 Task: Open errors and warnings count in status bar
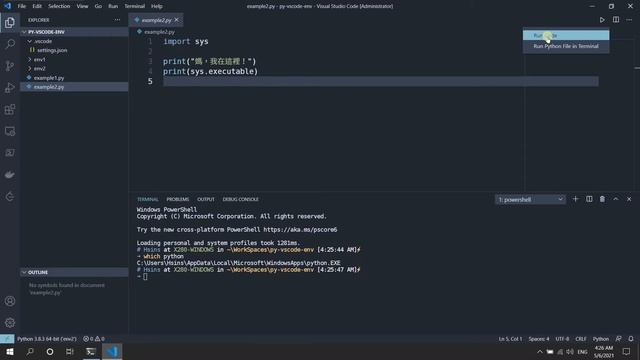[x=94, y=339]
